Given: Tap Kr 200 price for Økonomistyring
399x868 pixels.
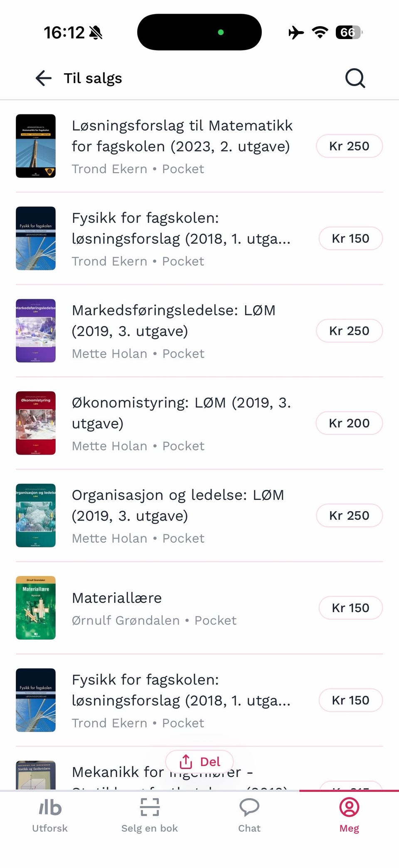Looking at the screenshot, I should pyautogui.click(x=349, y=423).
